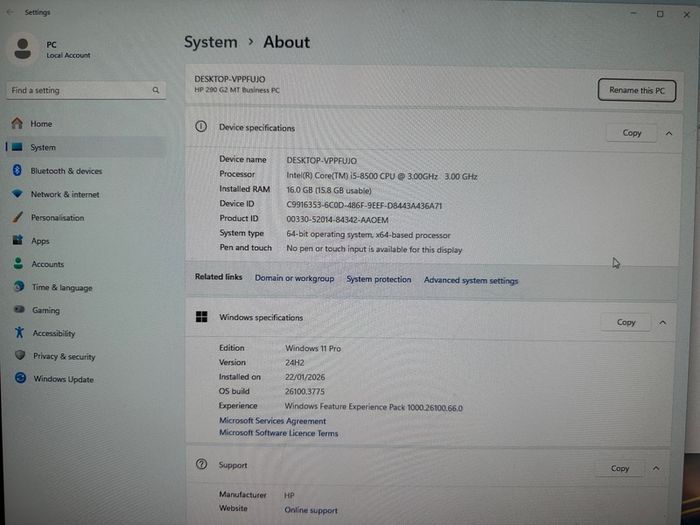Click Rename this PC button
This screenshot has height=525, width=700.
pyautogui.click(x=637, y=90)
